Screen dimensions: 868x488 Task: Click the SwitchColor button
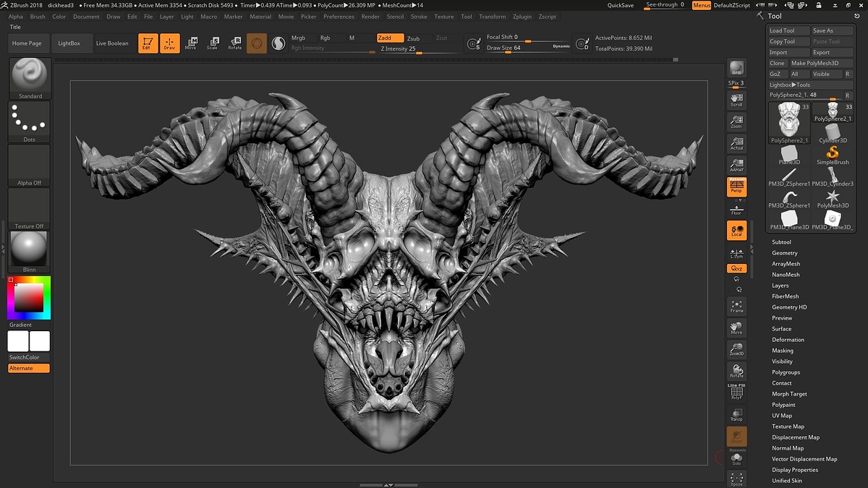29,358
